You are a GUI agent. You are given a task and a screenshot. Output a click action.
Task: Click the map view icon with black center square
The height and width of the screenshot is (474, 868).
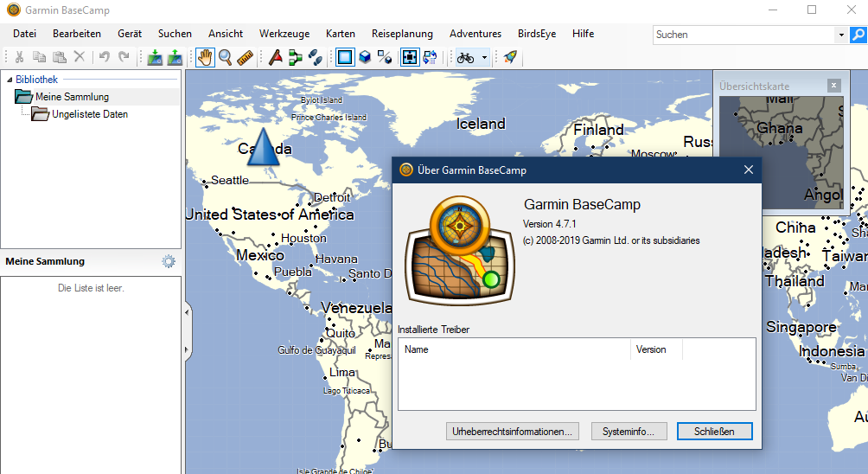click(410, 57)
